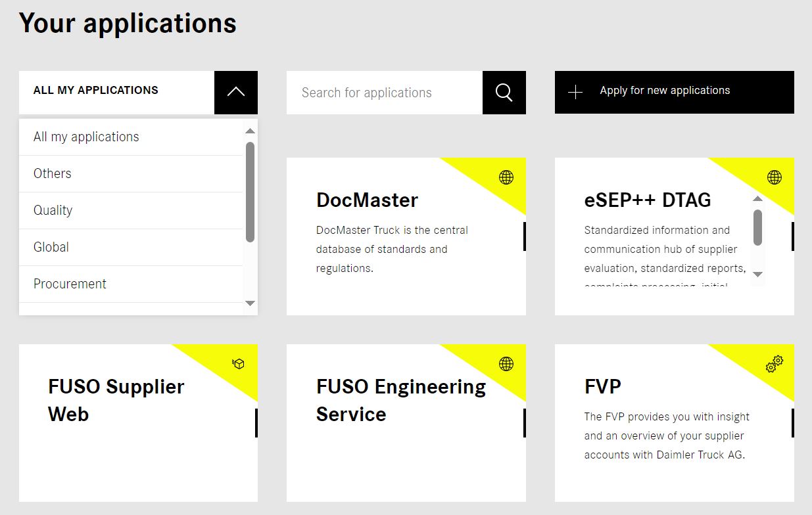Open the DocMaster application card

pyautogui.click(x=367, y=200)
